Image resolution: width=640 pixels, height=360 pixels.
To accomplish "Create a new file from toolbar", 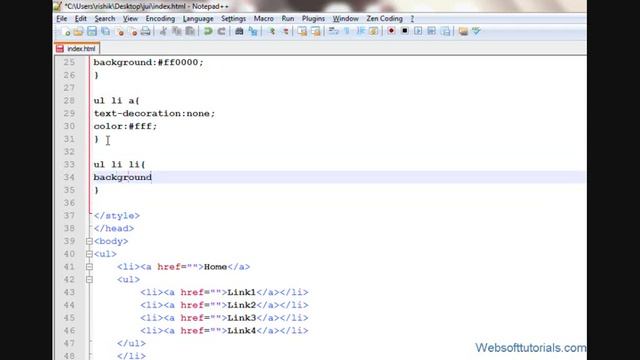I will (x=65, y=31).
